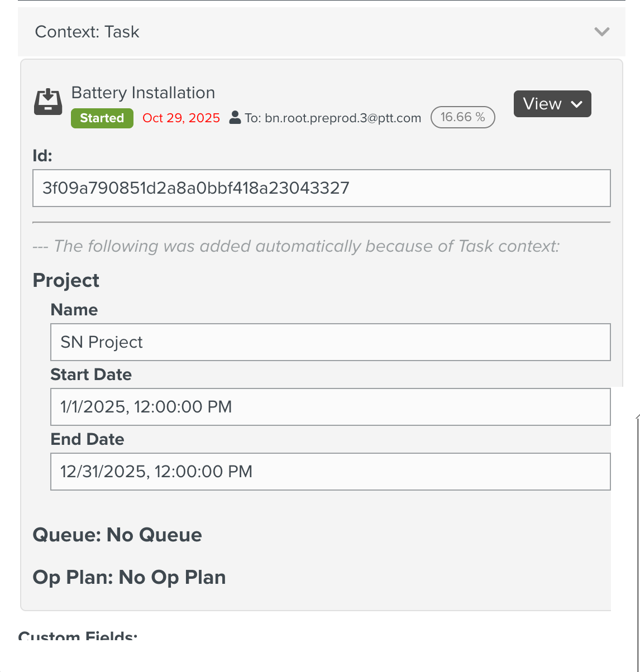
Task: Click the End Date field
Action: click(330, 472)
